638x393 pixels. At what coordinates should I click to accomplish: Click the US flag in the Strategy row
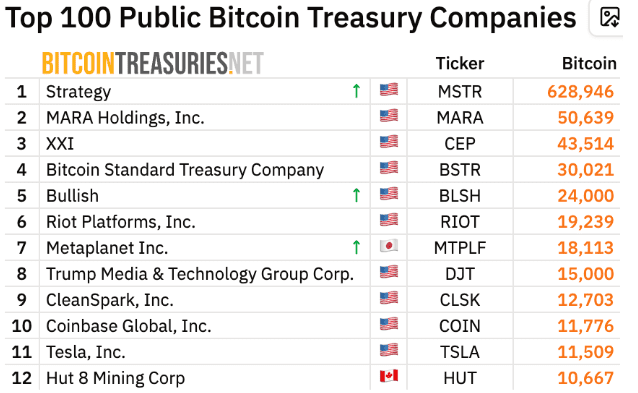coord(389,90)
